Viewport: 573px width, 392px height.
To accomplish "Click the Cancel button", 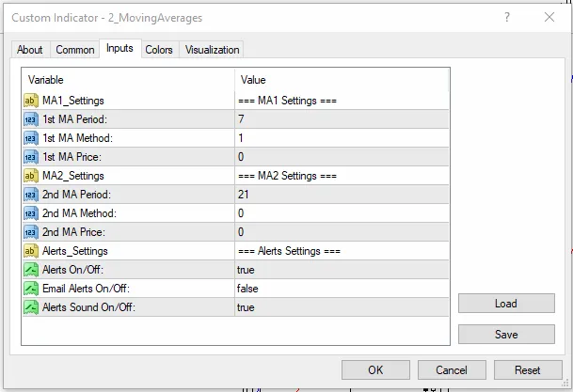I will click(x=452, y=370).
